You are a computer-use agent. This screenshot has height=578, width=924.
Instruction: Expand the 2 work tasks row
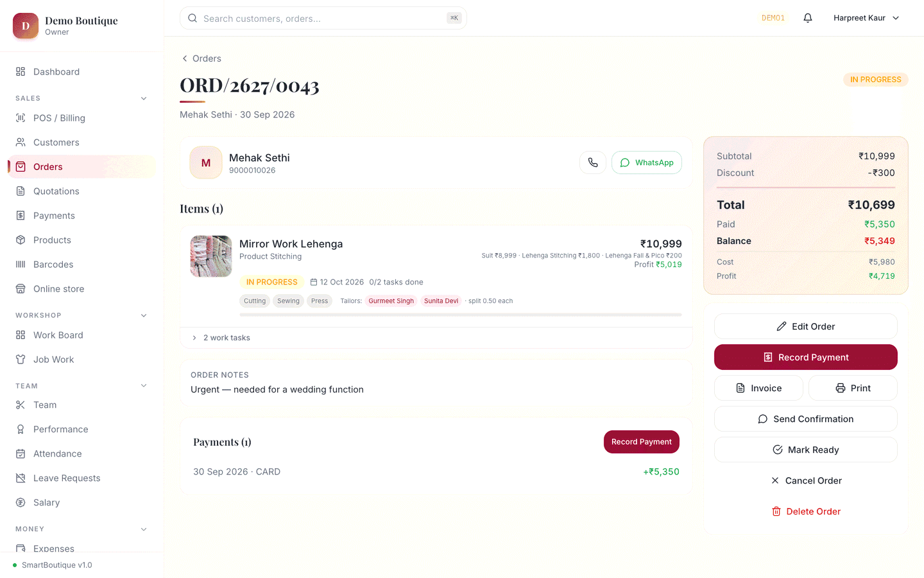[x=436, y=338]
